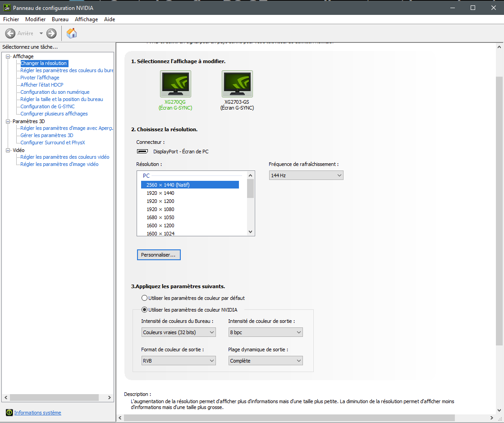
Task: Open the Fichier menu
Action: tap(11, 19)
